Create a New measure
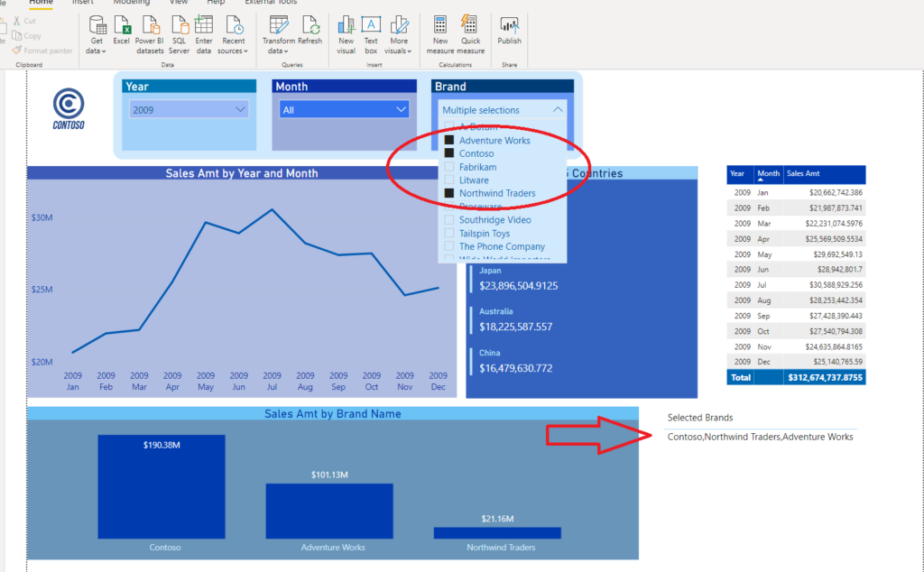 (440, 35)
